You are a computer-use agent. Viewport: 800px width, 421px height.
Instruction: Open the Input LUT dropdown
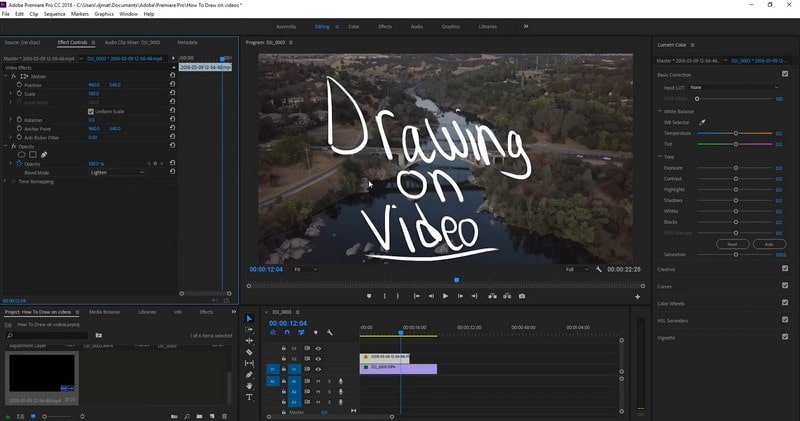733,87
